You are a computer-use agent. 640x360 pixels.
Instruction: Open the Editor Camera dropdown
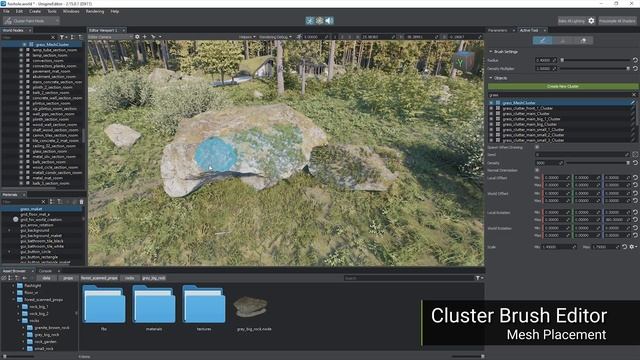(110, 37)
